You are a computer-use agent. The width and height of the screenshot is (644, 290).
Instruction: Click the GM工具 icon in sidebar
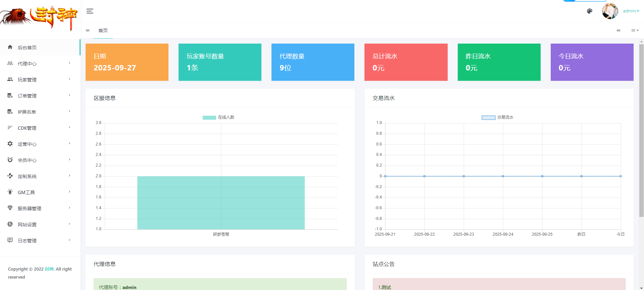(10, 192)
